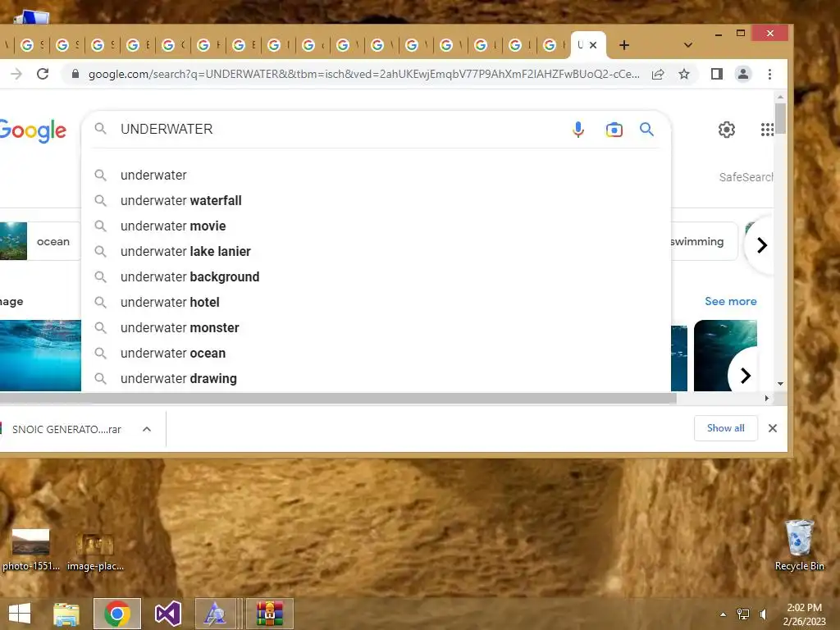Choose "underwater ocean" suggestion
Viewport: 840px width, 630px height.
coord(173,353)
